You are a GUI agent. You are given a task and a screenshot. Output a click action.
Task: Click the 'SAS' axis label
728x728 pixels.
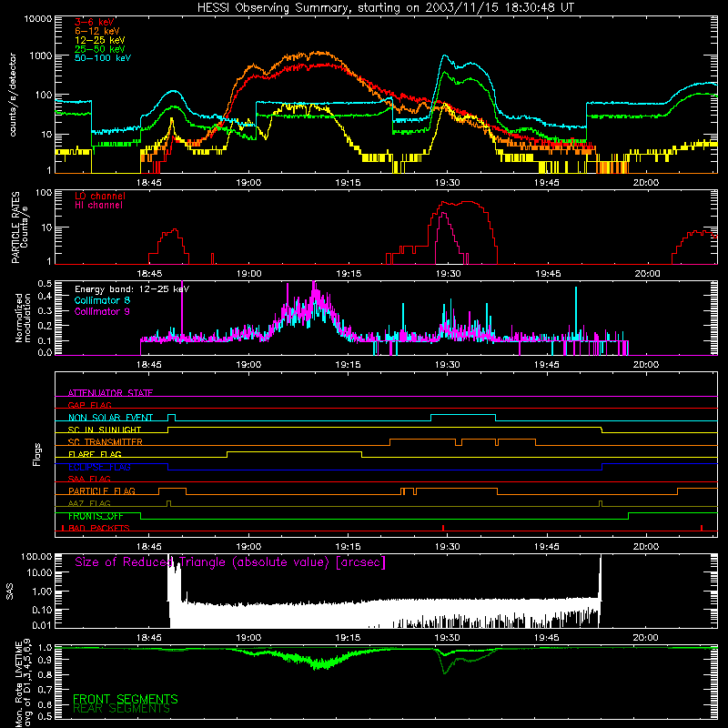[x=9, y=591]
